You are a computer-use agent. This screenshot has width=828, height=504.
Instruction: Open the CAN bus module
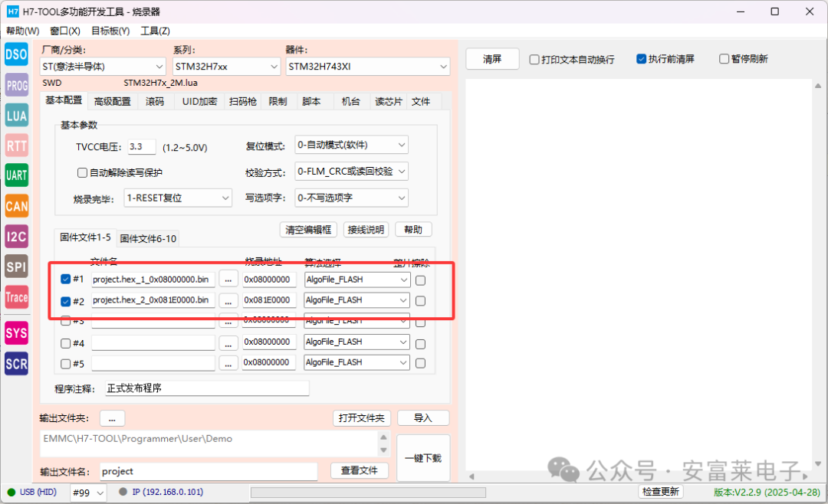click(16, 205)
